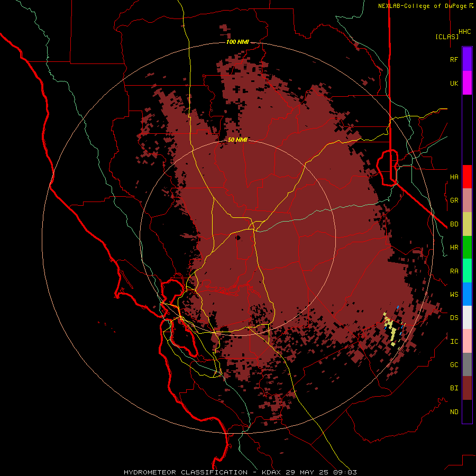The image size is (476, 476).
Task: Click the ND black legend swatch
Action: 467,411
